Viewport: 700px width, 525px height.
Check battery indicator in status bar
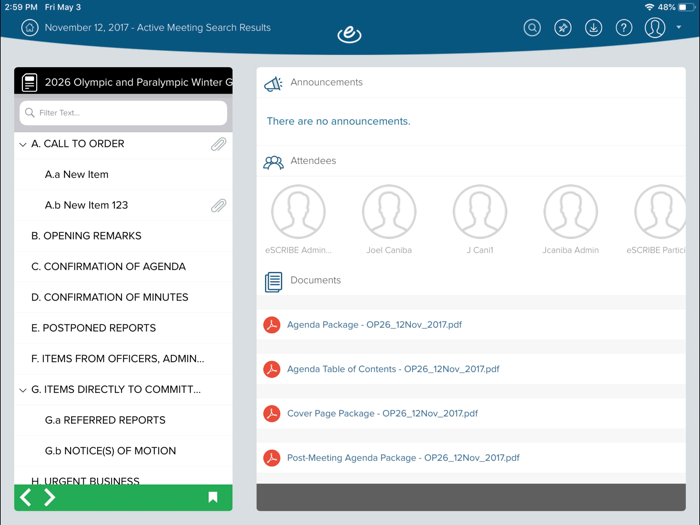coord(687,7)
